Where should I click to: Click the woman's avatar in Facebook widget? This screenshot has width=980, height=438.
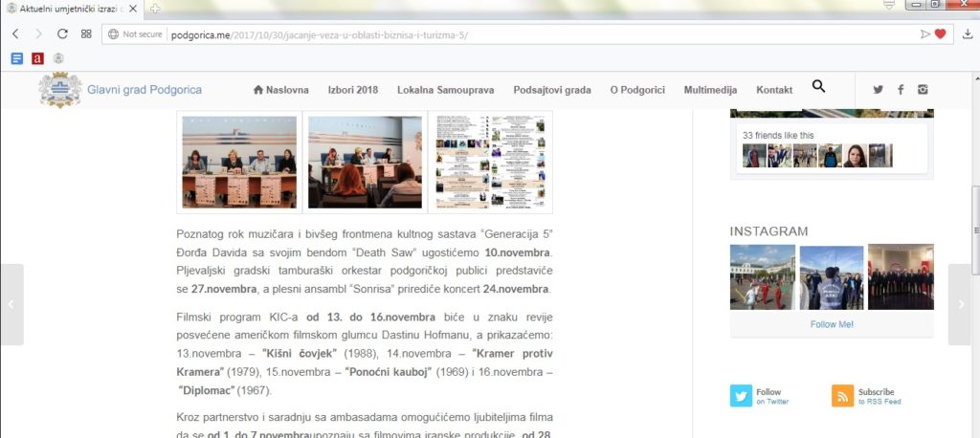click(x=855, y=156)
